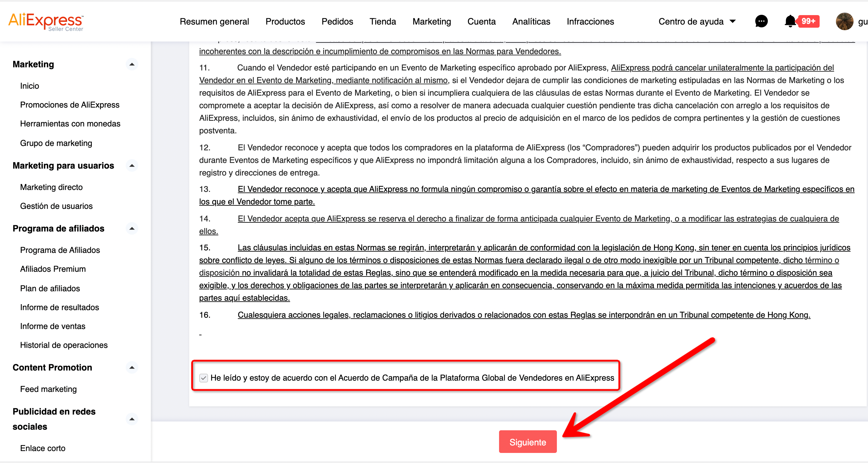This screenshot has height=463, width=868.
Task: Click the Analíticas navigation item
Action: coord(531,22)
